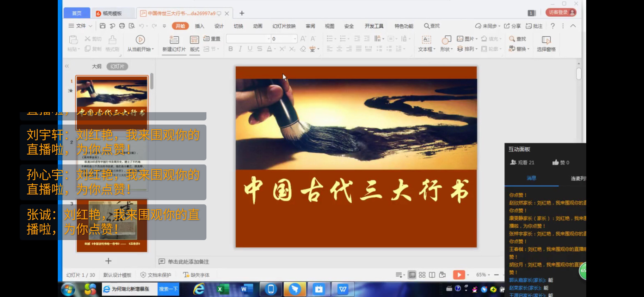Click the 首页 home tab button

(x=77, y=13)
